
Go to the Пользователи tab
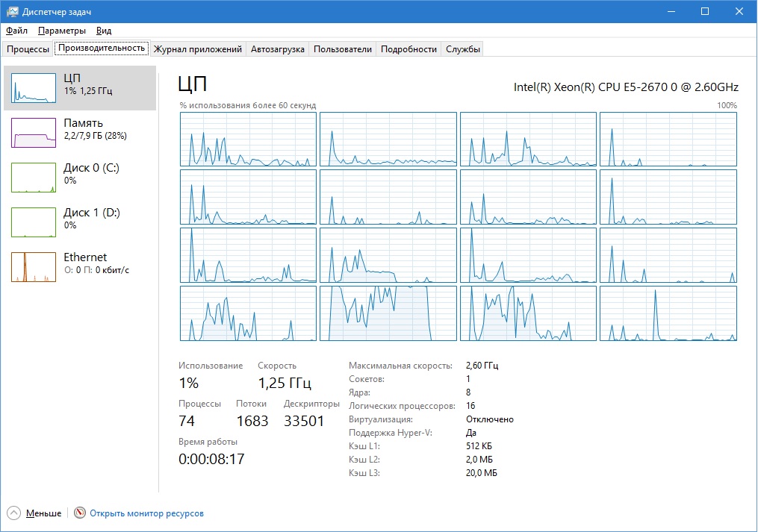tap(343, 48)
